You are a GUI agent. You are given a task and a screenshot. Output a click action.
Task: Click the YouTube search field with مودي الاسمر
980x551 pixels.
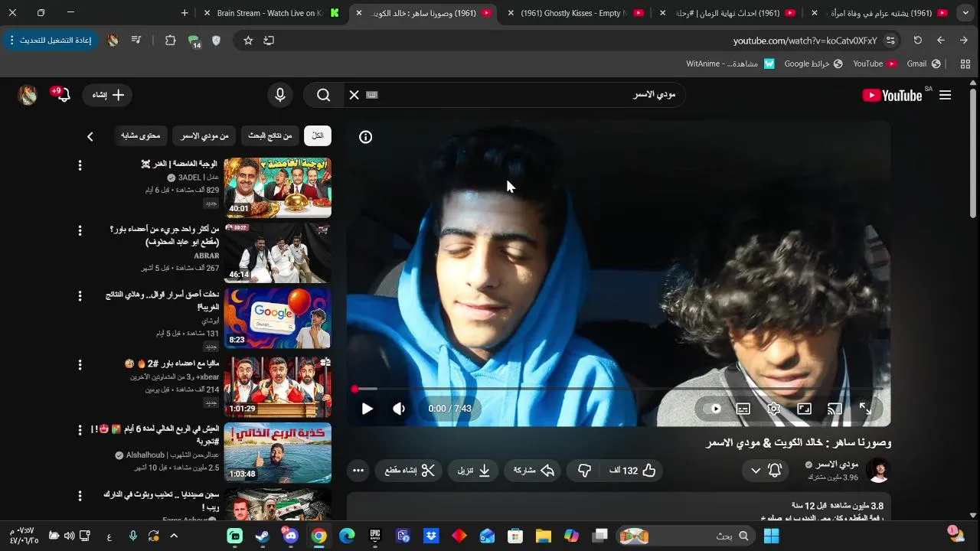528,95
